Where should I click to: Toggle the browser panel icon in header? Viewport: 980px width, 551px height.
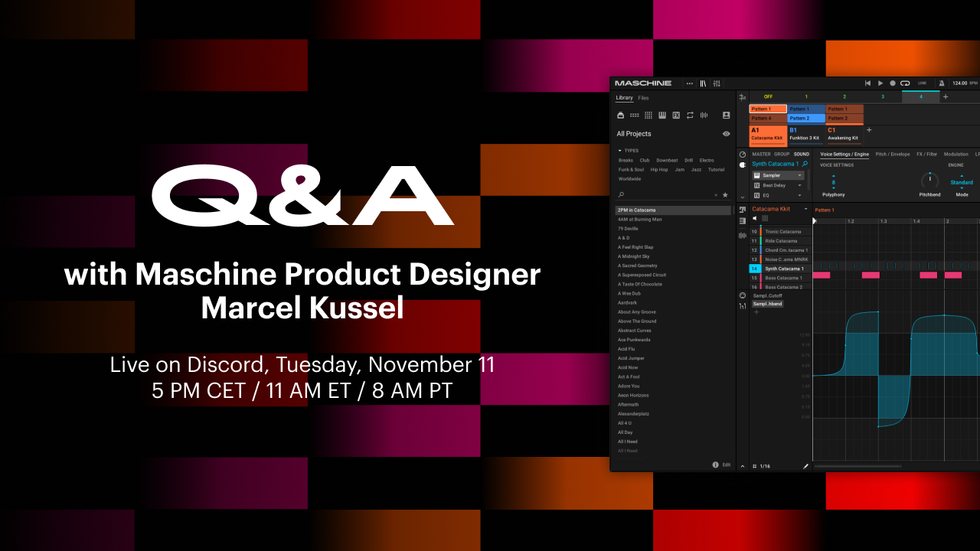click(x=703, y=83)
